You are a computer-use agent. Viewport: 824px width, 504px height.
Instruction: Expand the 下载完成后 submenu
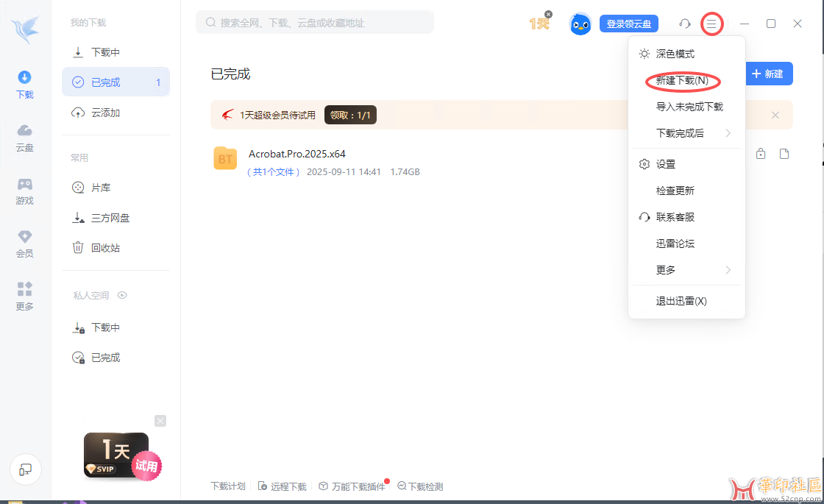pos(687,133)
